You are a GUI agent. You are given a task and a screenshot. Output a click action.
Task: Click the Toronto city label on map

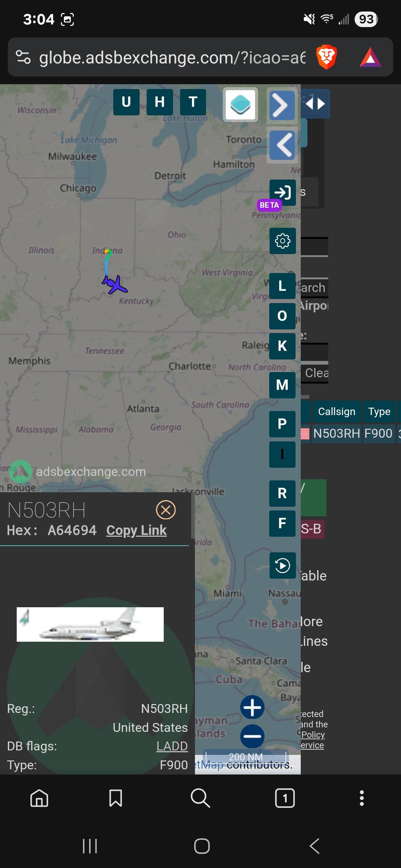coord(244,140)
